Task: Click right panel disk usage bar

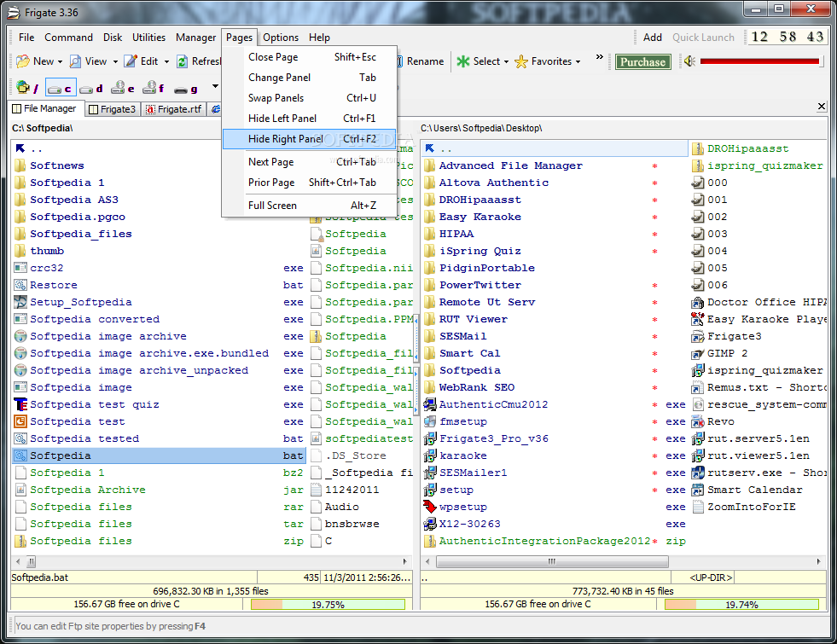Action: tap(741, 605)
